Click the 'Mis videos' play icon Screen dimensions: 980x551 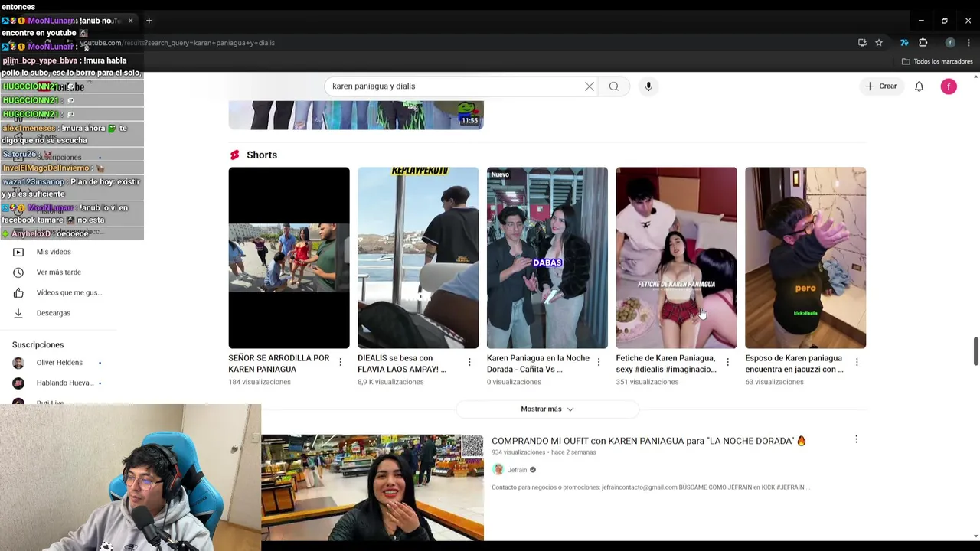18,252
